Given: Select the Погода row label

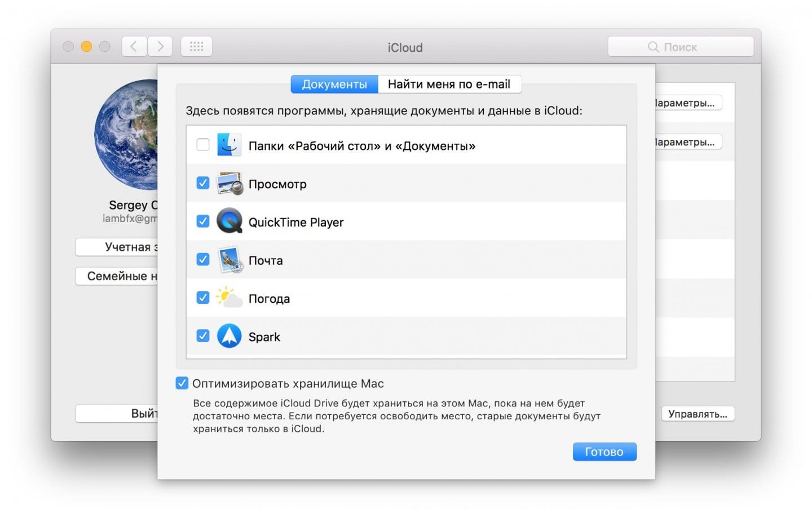Looking at the screenshot, I should click(269, 299).
